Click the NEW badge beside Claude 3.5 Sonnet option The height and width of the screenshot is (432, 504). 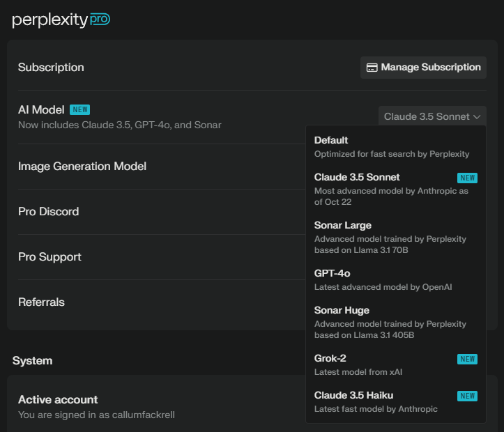(467, 178)
